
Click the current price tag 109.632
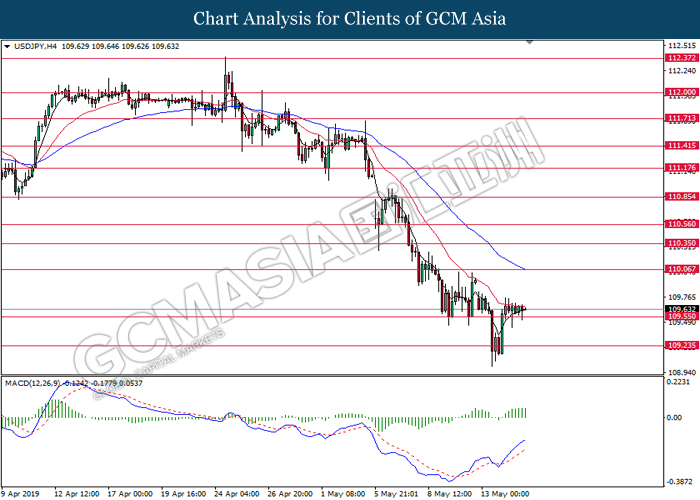pyautogui.click(x=681, y=309)
